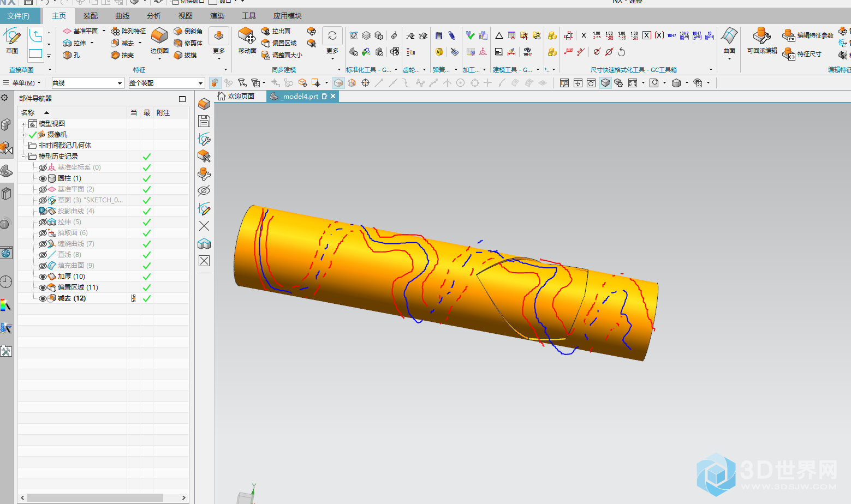
Task: Open the 基准平面 dropdown arrow
Action: pos(104,31)
